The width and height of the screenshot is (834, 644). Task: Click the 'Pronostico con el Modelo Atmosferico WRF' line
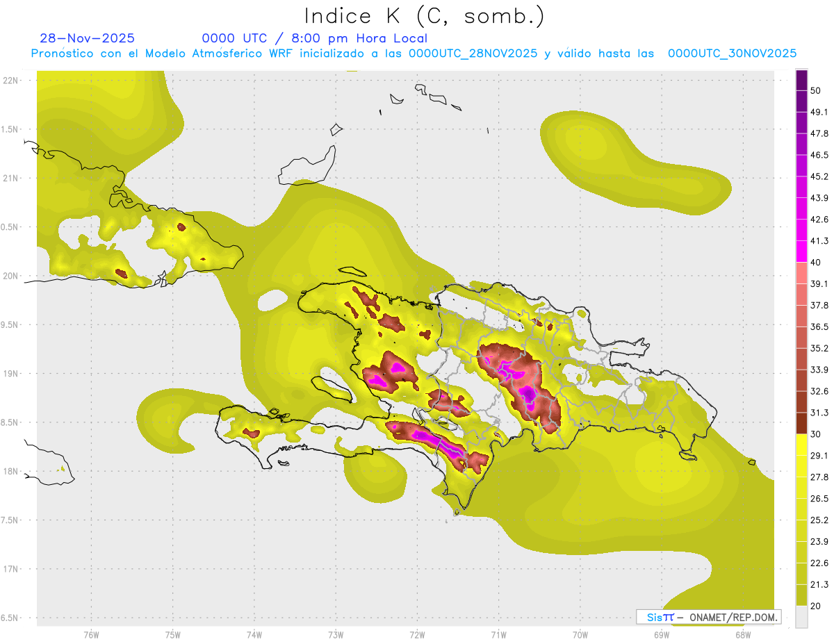pos(414,53)
